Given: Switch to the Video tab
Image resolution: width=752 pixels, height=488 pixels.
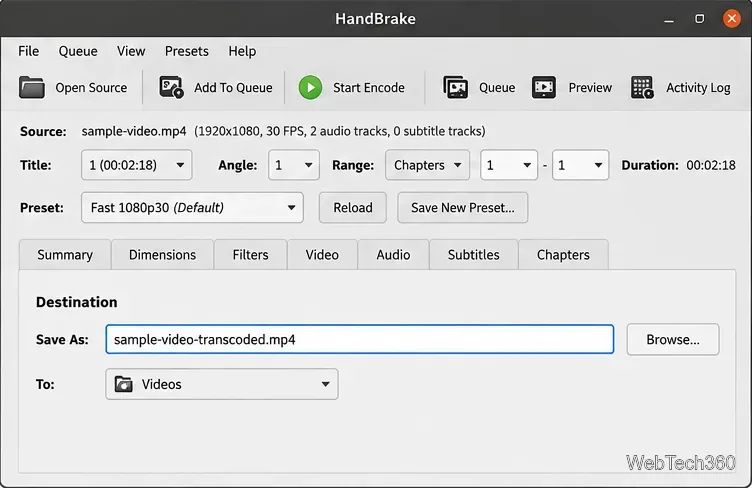Looking at the screenshot, I should click(322, 255).
